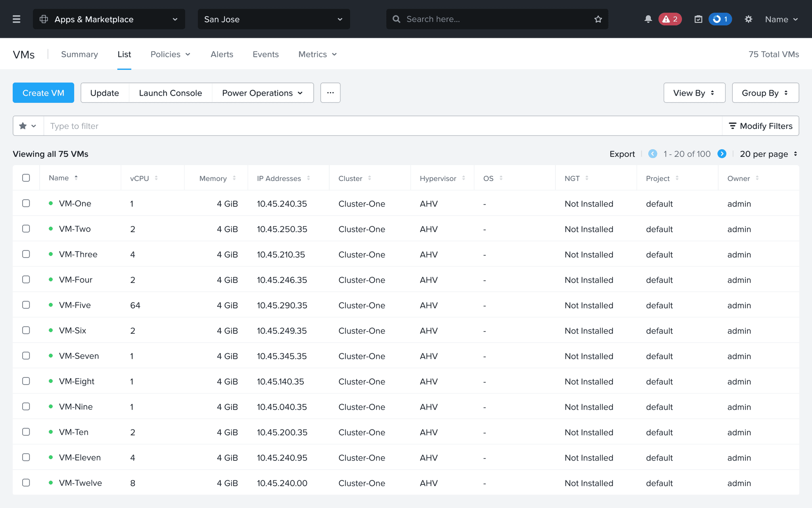Viewport: 812px width, 508px height.
Task: Change the cluster from San Jose
Action: [x=273, y=19]
